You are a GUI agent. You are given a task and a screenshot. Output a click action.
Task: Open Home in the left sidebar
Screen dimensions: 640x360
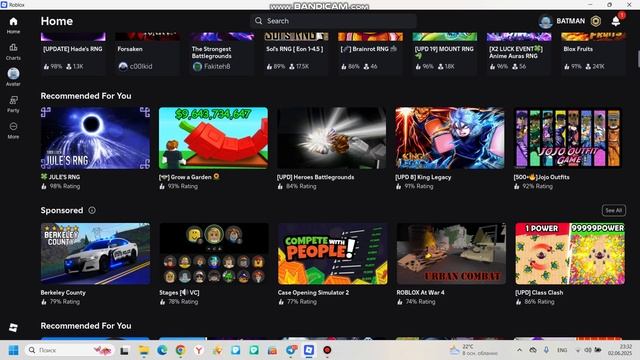tap(13, 25)
